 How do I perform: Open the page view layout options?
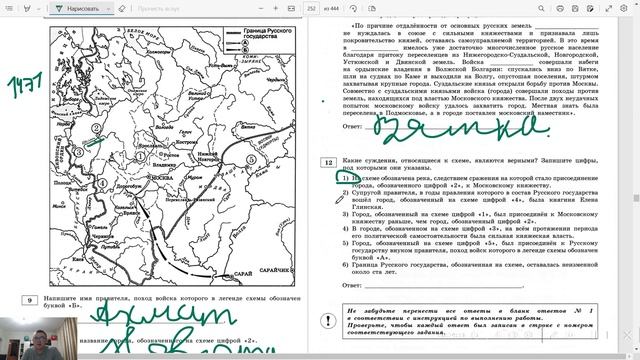(372, 8)
